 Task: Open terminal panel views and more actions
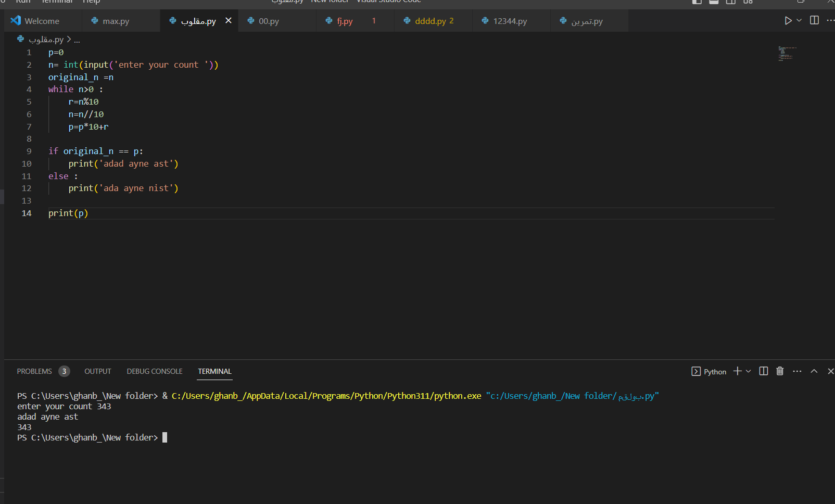[x=797, y=371]
